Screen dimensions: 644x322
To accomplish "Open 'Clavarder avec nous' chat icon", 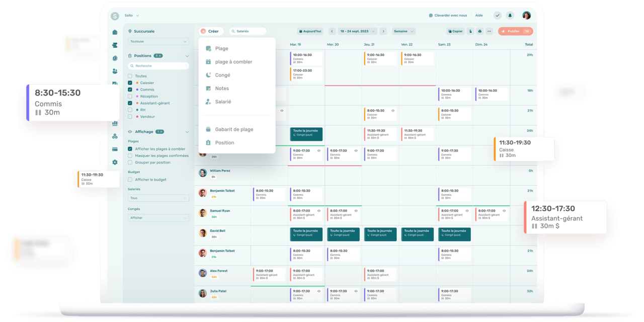I will [431, 15].
